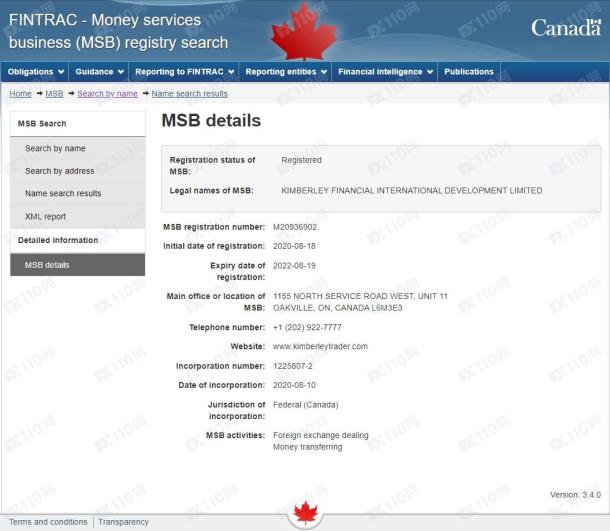The width and height of the screenshot is (610, 531).
Task: Follow the MSB breadcrumb link
Action: click(54, 94)
